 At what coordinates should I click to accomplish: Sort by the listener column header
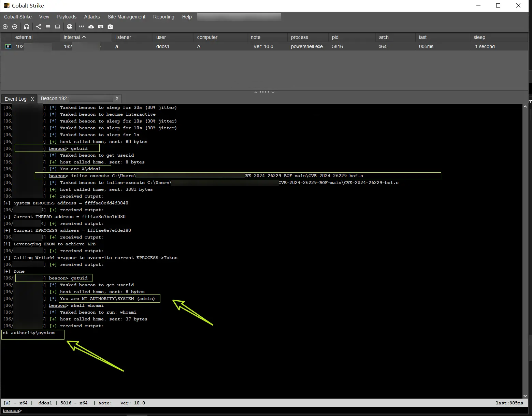point(132,37)
